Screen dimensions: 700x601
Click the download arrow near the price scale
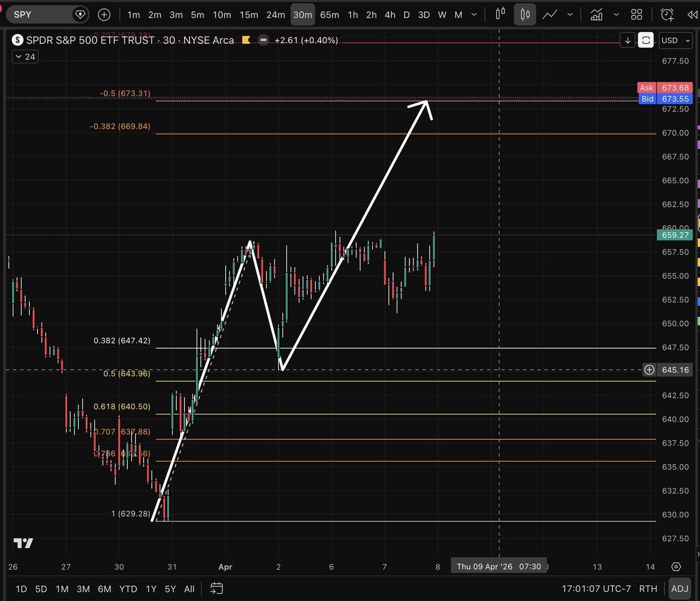[x=626, y=40]
